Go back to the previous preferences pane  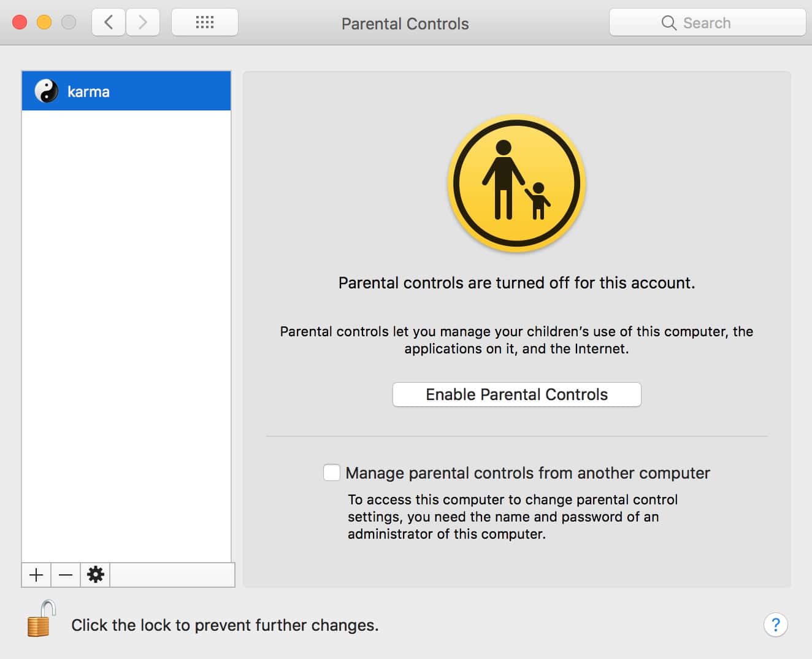[x=109, y=23]
